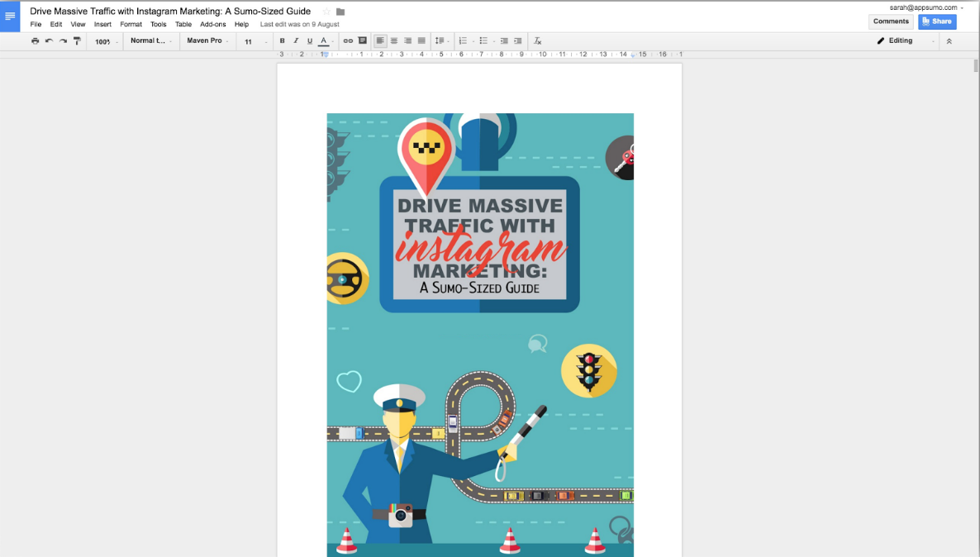Select the Instagram guide cover image

[x=480, y=335]
